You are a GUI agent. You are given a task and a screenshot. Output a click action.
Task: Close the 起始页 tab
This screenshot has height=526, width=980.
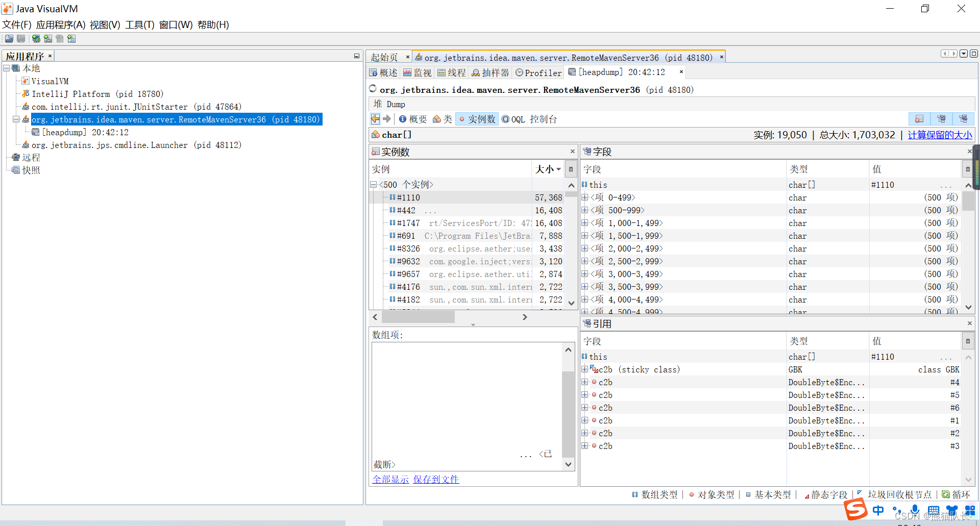tap(407, 57)
